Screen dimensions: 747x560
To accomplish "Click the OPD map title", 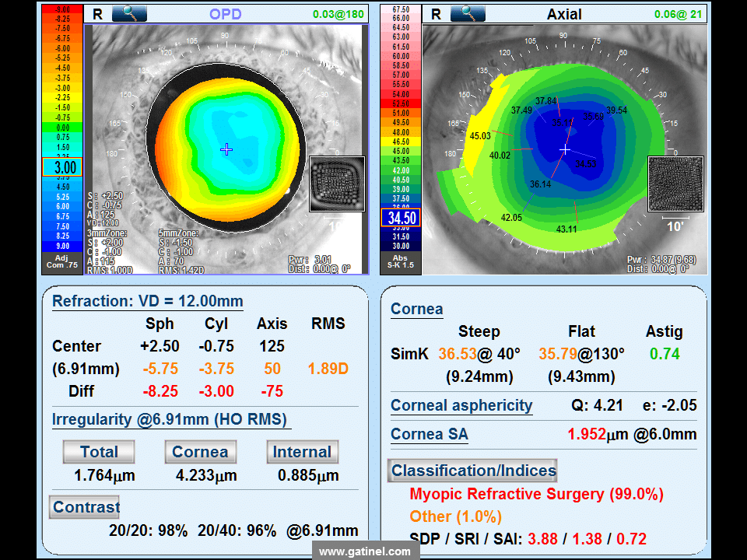I will 226,14.
